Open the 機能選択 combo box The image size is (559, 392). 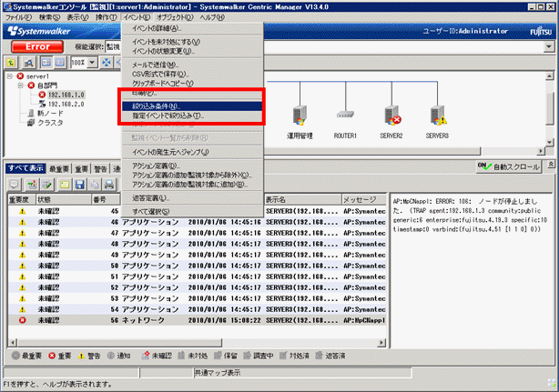[114, 46]
